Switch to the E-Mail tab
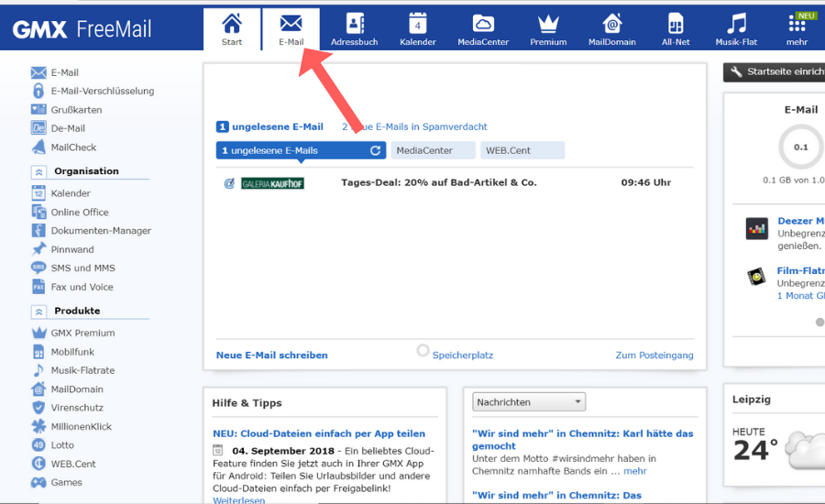This screenshot has height=504, width=825. click(x=291, y=28)
